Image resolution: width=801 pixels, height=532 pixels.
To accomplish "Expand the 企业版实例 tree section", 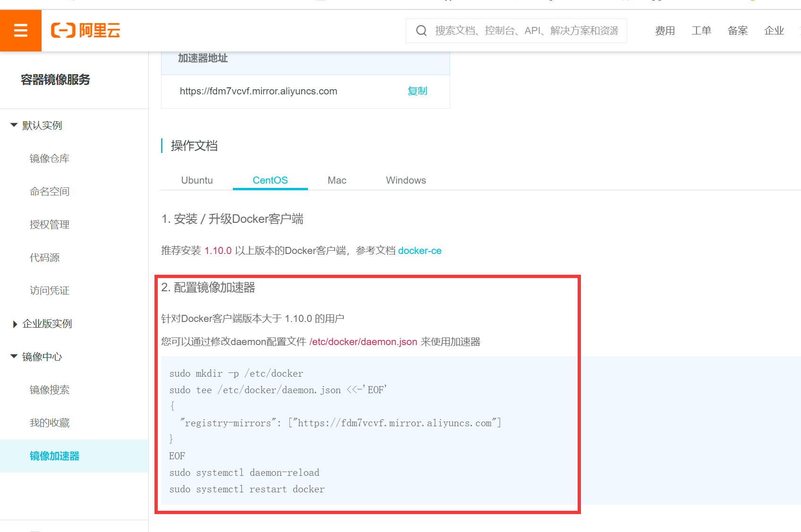I will 15,324.
